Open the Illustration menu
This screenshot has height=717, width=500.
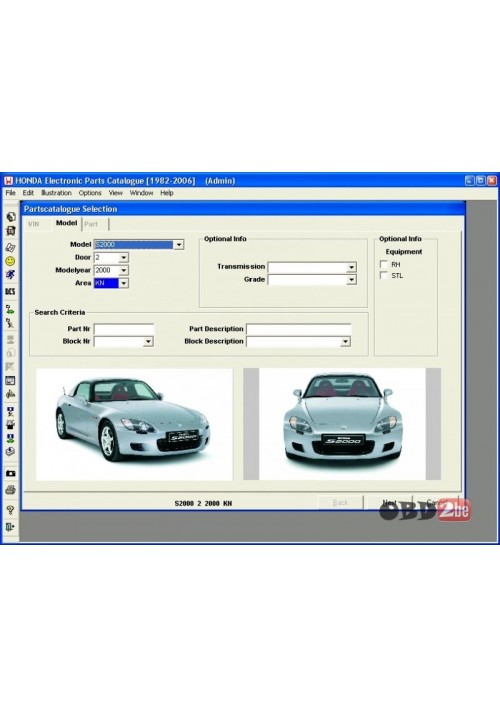point(56,193)
